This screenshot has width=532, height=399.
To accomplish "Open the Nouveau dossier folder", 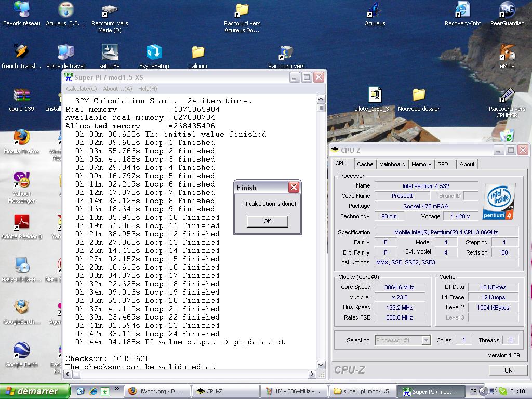I will tap(419, 99).
